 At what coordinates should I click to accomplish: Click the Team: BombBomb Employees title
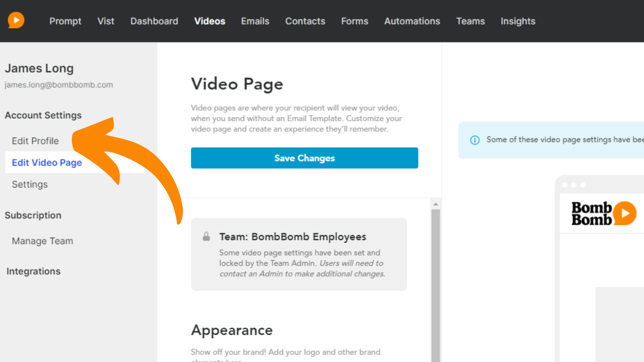point(293,237)
